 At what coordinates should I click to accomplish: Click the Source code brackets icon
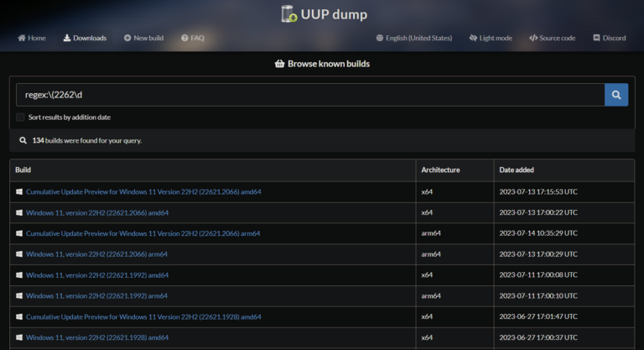click(x=532, y=38)
